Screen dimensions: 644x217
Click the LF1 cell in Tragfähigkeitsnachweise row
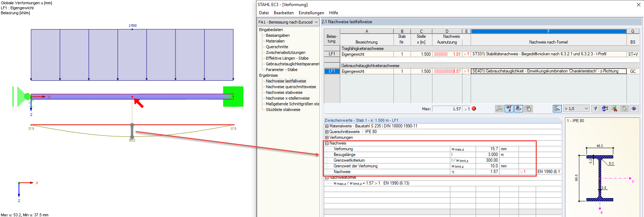pos(332,54)
